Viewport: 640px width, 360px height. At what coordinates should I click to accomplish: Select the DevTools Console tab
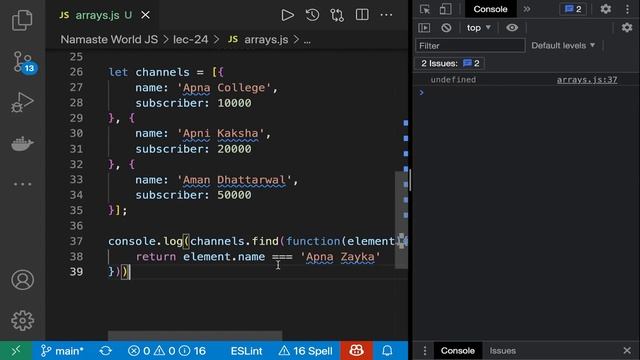pyautogui.click(x=490, y=9)
